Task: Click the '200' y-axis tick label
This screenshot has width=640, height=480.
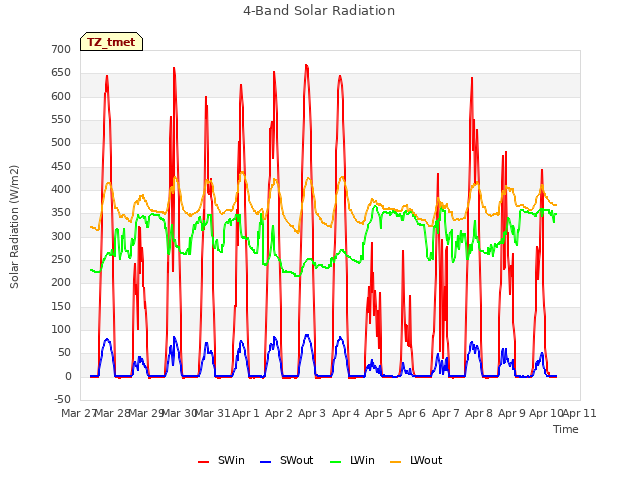Action: click(x=61, y=282)
